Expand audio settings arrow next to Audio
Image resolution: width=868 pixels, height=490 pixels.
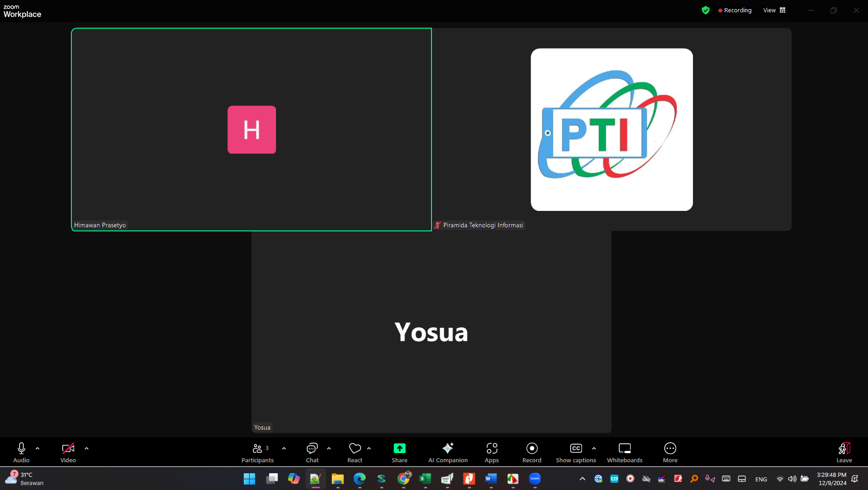38,449
